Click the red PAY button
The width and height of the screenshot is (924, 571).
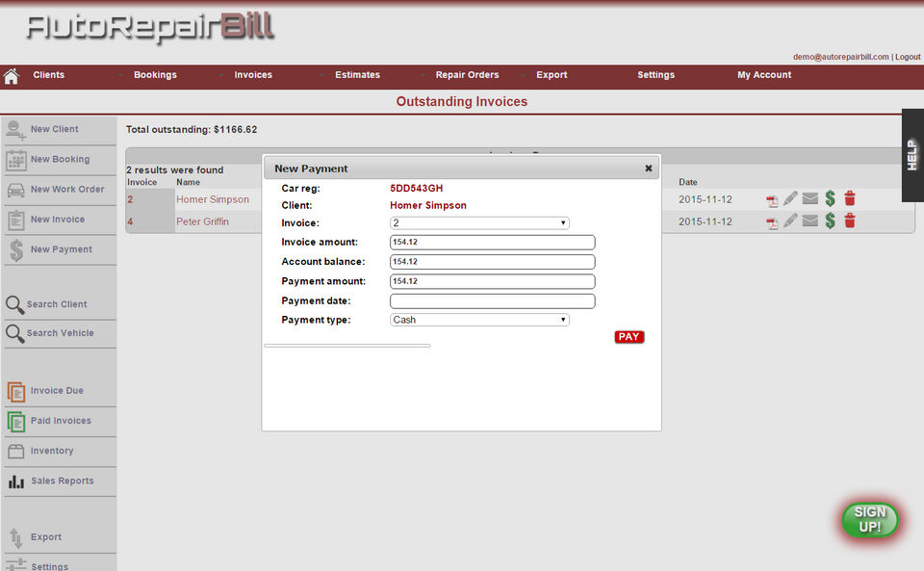pos(629,337)
